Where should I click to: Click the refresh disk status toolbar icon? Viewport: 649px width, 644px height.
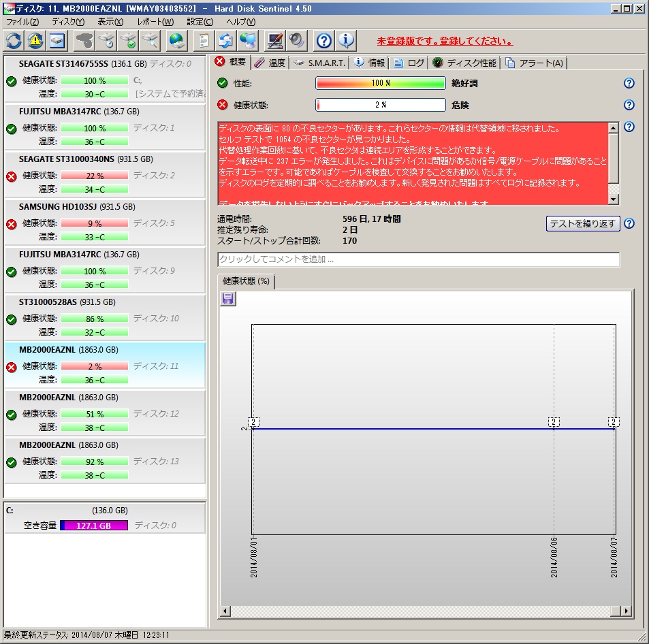coord(14,41)
